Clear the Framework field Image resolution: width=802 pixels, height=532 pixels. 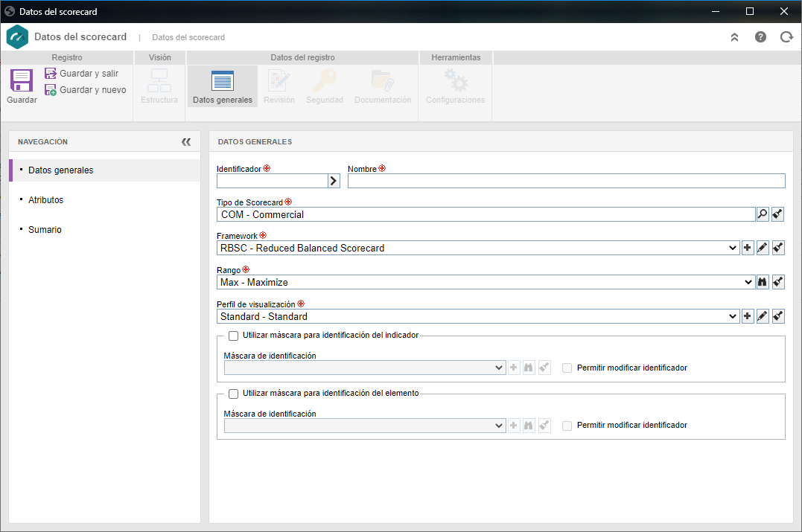click(x=778, y=248)
